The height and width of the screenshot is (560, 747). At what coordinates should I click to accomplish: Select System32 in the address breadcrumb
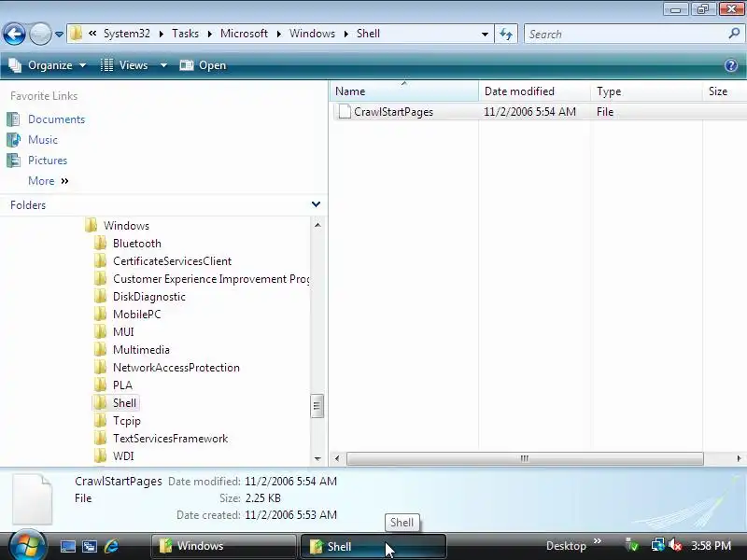coord(127,34)
